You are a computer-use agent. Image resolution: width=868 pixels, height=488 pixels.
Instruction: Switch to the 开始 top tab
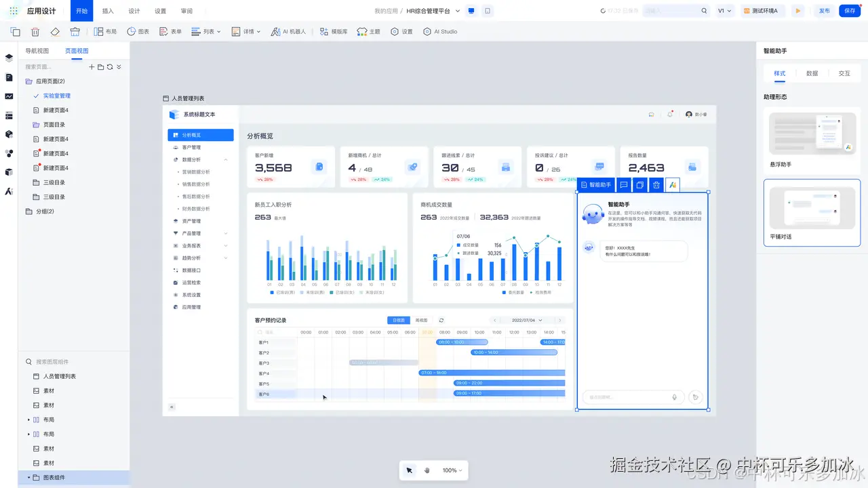(x=82, y=11)
